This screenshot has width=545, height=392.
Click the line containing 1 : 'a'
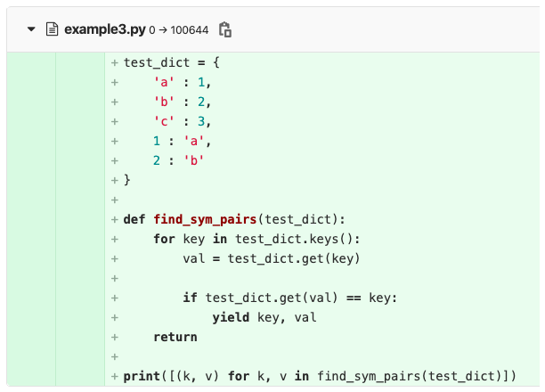pos(182,142)
